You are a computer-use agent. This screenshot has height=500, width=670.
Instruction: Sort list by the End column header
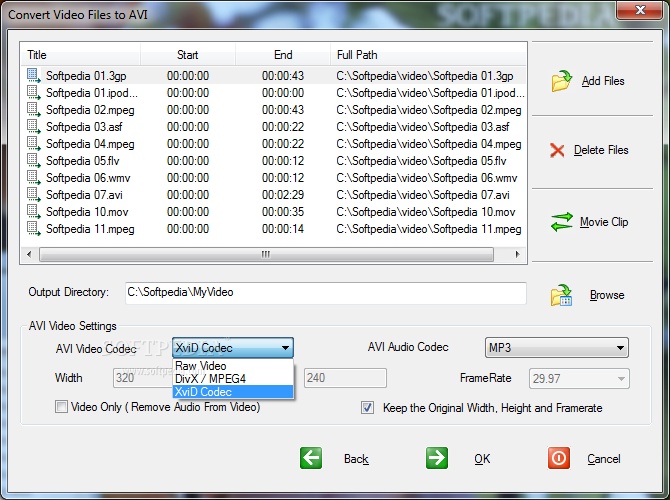click(x=283, y=55)
